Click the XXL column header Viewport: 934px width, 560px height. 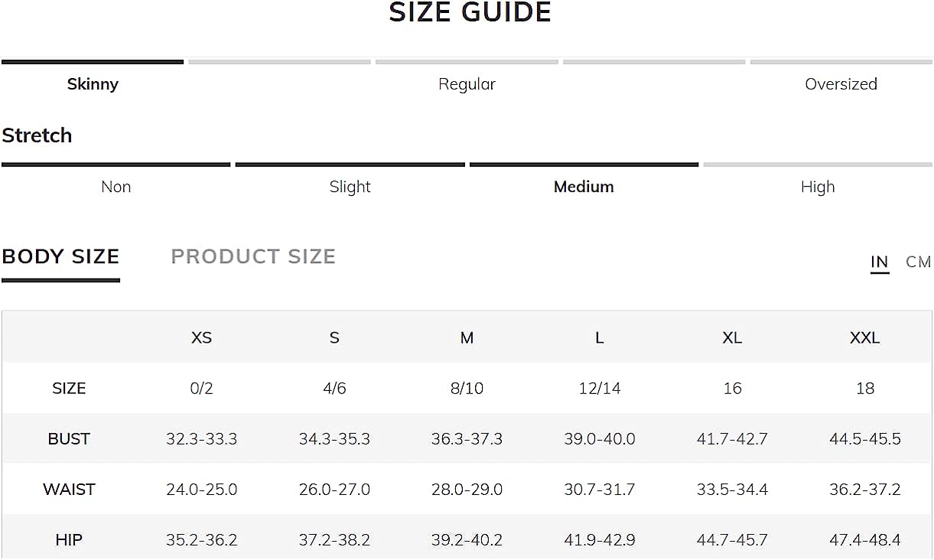coord(865,337)
